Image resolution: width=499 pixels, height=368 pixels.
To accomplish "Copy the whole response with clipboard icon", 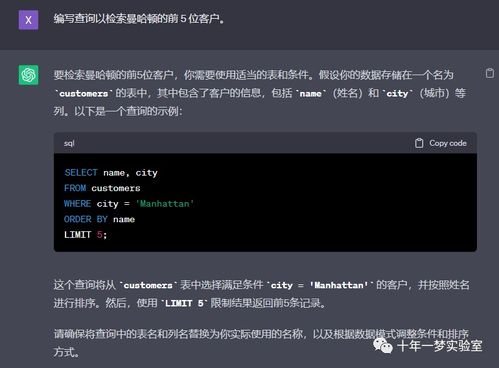I will [x=489, y=73].
